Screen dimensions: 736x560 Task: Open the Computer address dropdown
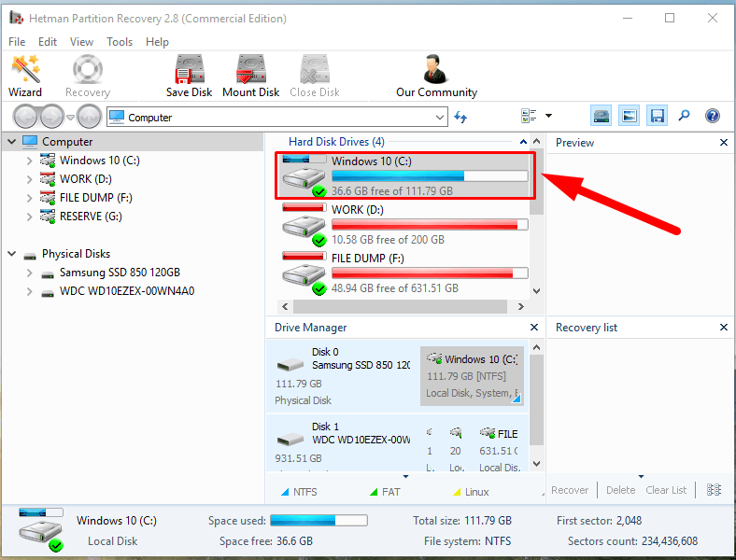[x=440, y=118]
